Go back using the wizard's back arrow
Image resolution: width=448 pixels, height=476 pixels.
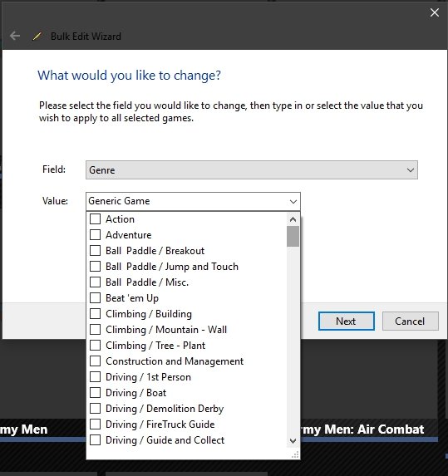(x=15, y=36)
